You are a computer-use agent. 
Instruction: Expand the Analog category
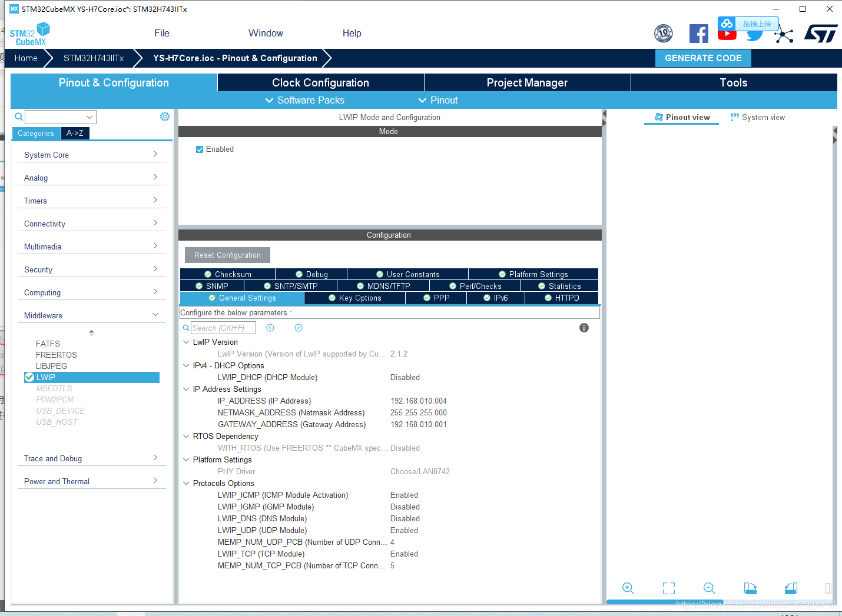[91, 178]
